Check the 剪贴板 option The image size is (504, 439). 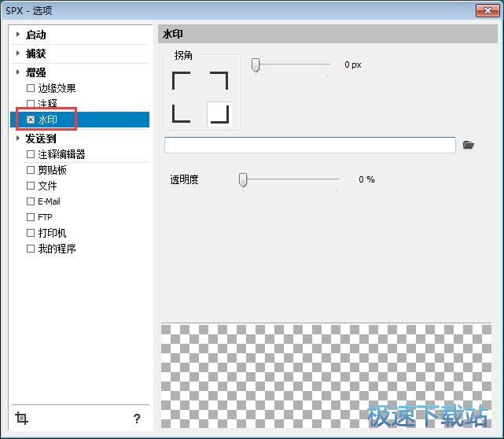tap(31, 170)
